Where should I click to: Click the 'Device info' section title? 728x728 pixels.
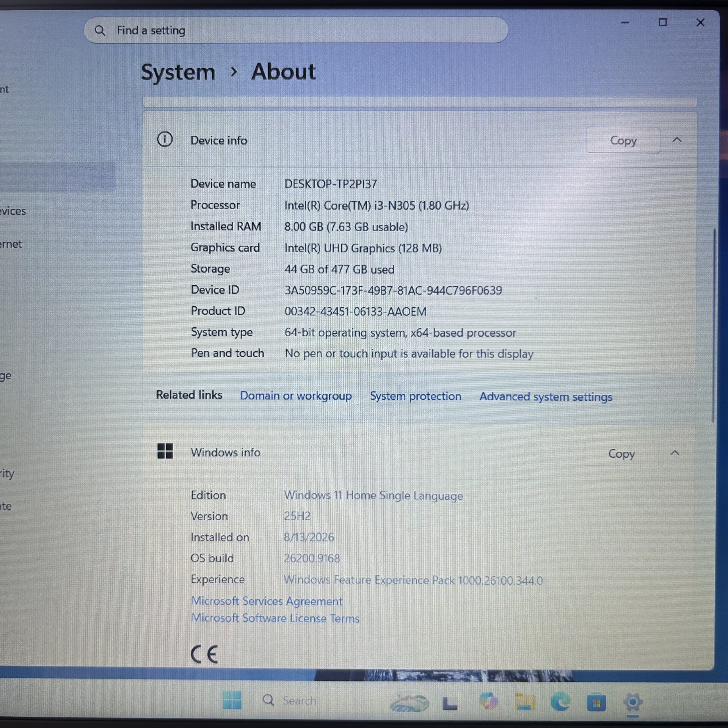pos(219,140)
